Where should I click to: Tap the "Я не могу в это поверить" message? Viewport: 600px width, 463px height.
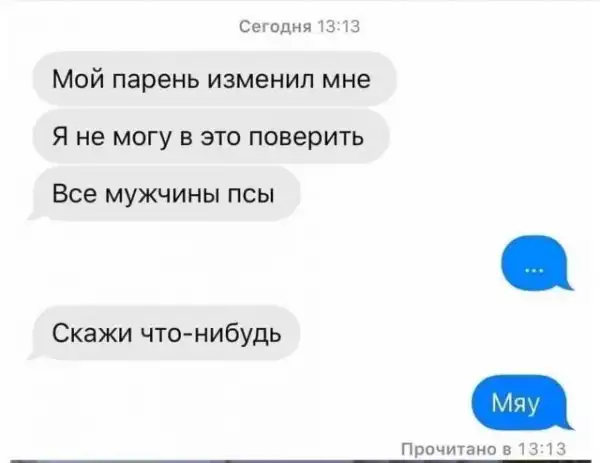pos(211,137)
